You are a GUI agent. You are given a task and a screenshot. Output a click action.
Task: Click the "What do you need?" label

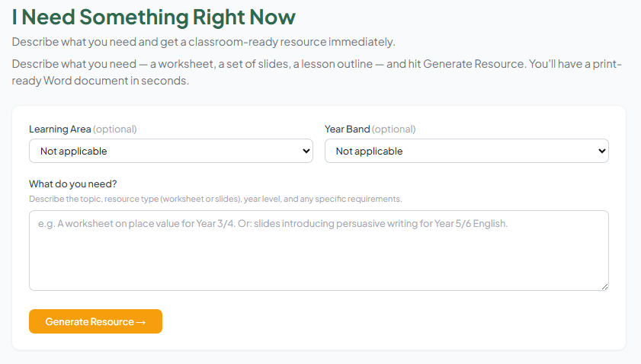click(x=67, y=184)
